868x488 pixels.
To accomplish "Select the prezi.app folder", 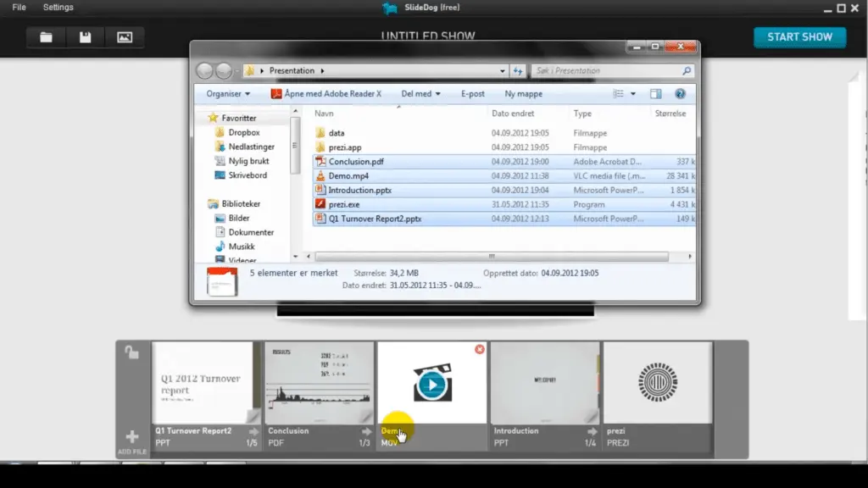I will click(x=344, y=147).
